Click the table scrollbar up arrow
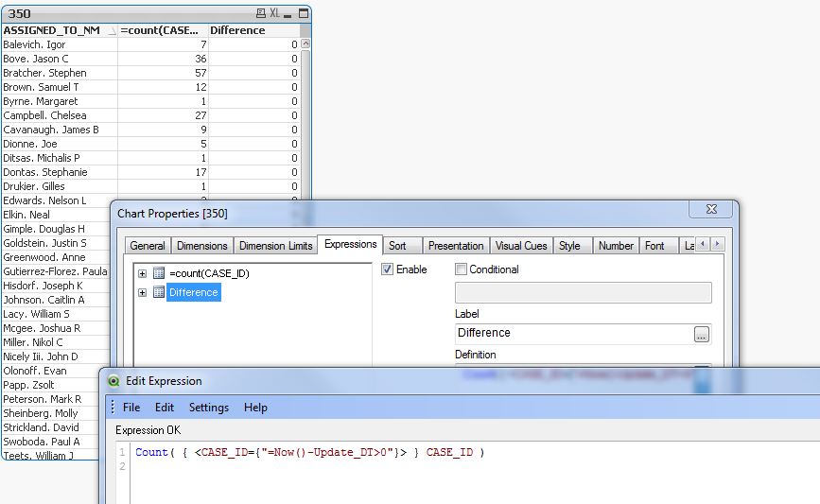Screen dimensions: 820x504 coord(305,44)
